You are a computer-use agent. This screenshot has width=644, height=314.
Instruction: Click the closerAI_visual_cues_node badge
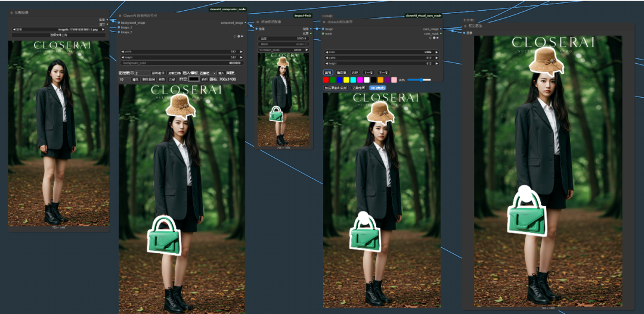pos(423,15)
